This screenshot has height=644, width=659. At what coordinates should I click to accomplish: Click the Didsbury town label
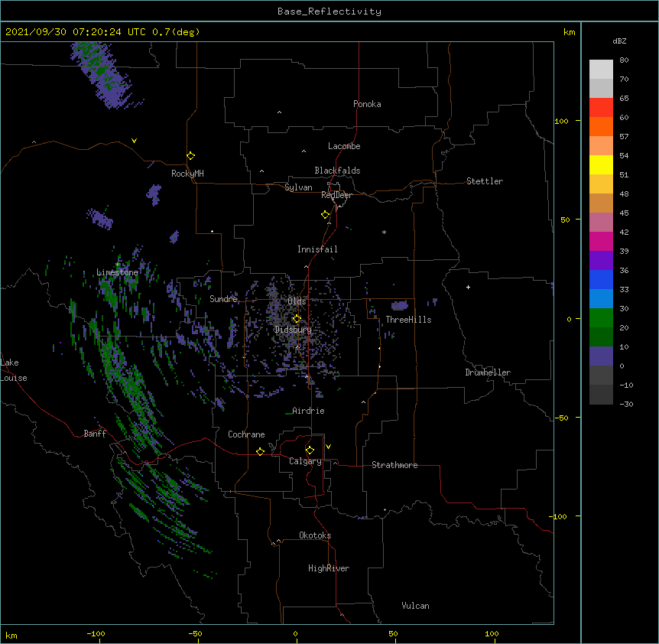click(293, 330)
